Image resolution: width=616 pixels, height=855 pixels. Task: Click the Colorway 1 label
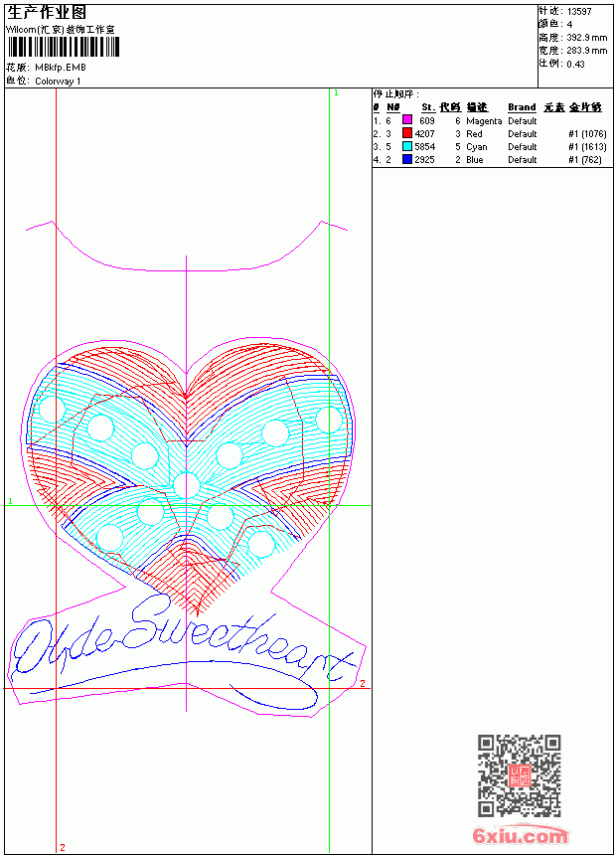58,82
